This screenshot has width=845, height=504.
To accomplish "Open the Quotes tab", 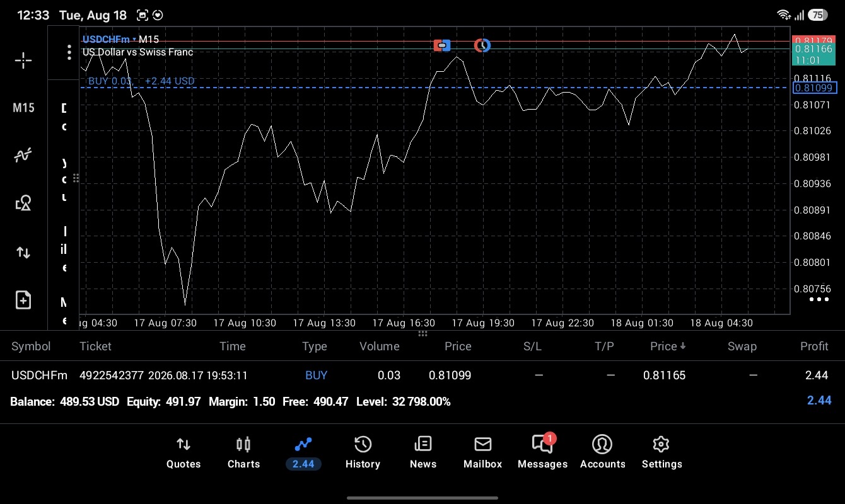I will coord(184,453).
